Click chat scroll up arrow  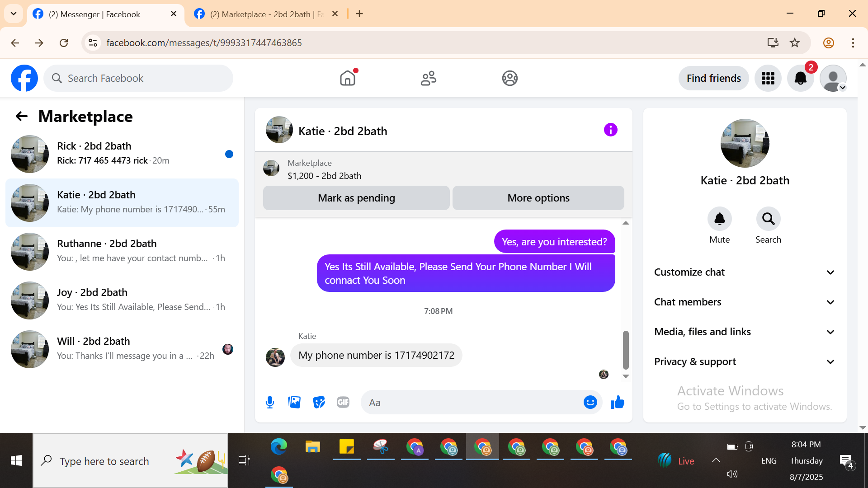pyautogui.click(x=626, y=223)
